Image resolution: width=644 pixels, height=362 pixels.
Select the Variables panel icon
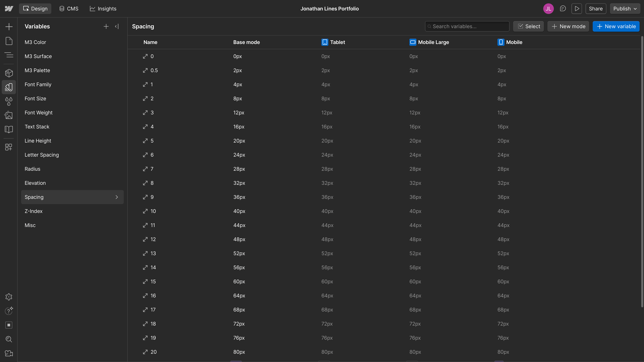(x=9, y=87)
